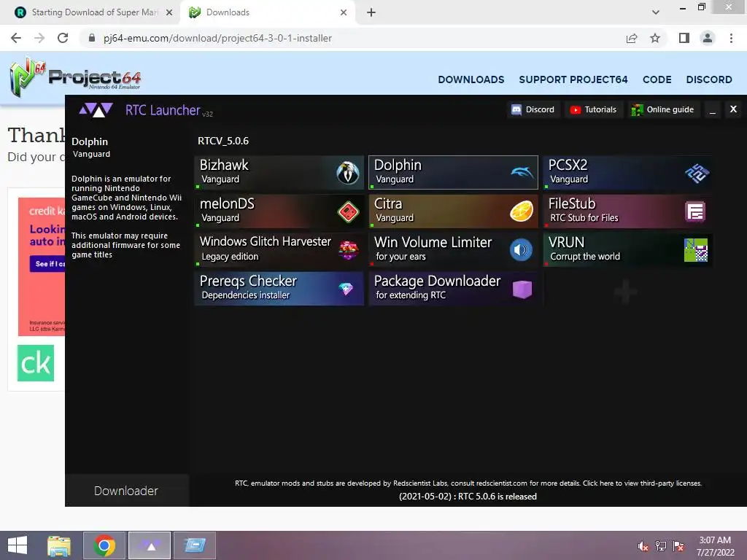Click the Package Downloader title text
Image resolution: width=747 pixels, height=560 pixels.
(438, 281)
